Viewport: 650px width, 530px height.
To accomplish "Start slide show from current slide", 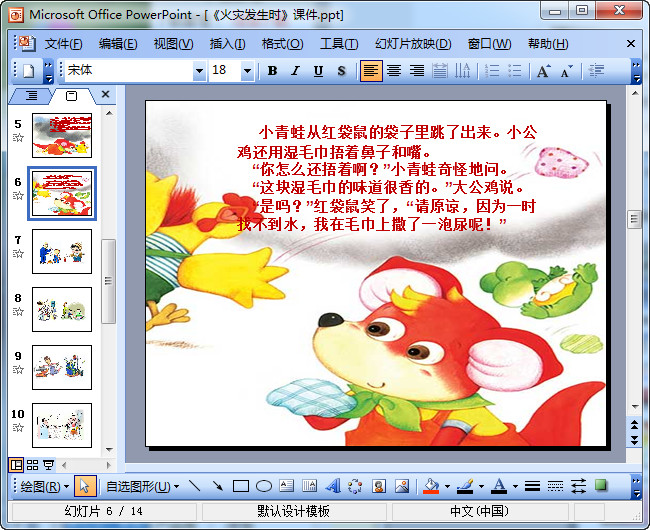I will [x=49, y=465].
